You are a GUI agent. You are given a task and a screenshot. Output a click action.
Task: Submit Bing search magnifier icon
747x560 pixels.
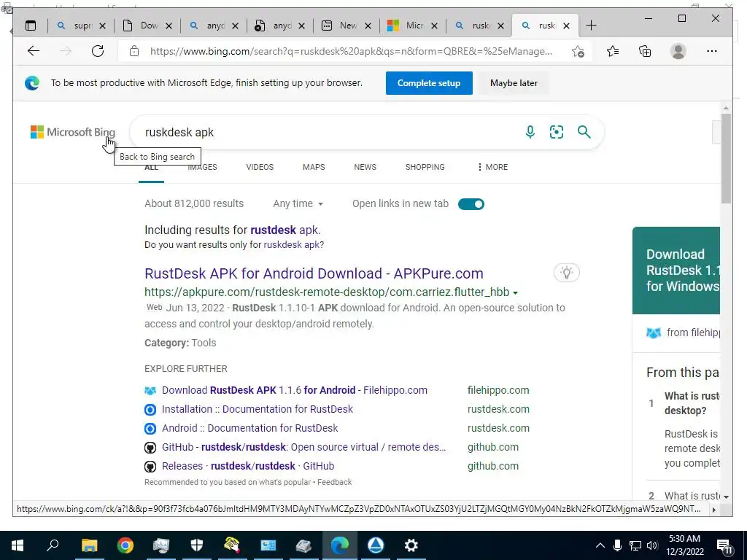click(584, 132)
